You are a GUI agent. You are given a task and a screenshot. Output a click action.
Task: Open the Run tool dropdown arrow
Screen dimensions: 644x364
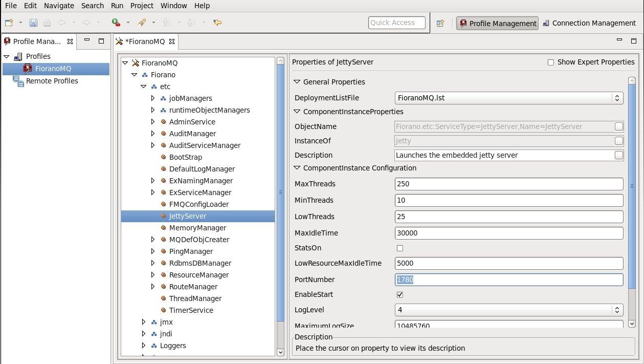pyautogui.click(x=128, y=23)
